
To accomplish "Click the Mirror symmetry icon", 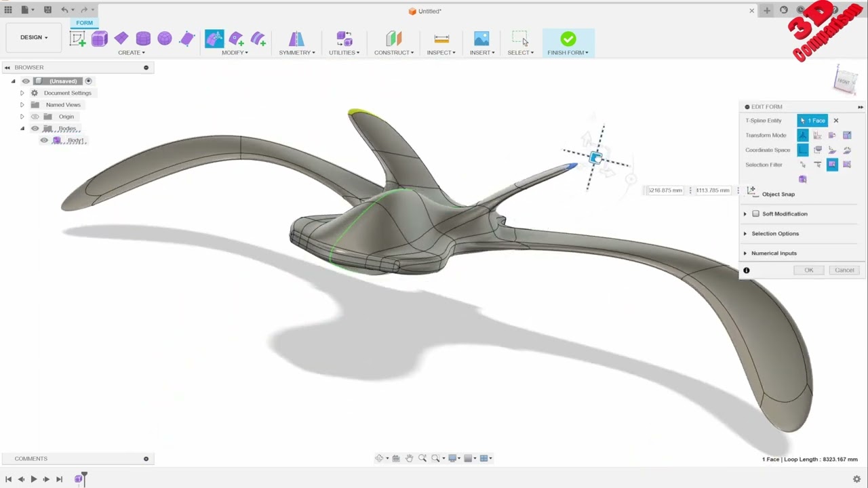I will [x=296, y=39].
